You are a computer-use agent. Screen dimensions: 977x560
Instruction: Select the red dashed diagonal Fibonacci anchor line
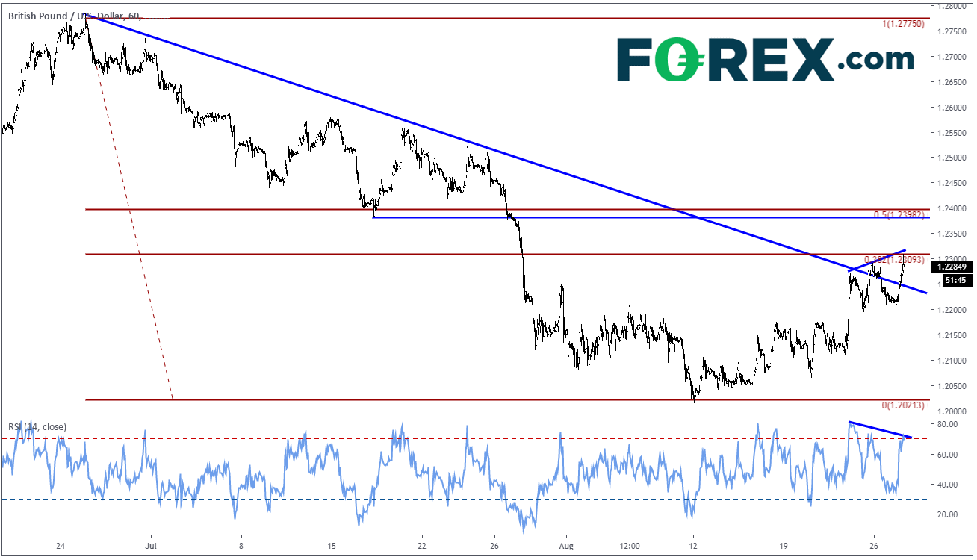click(x=129, y=209)
